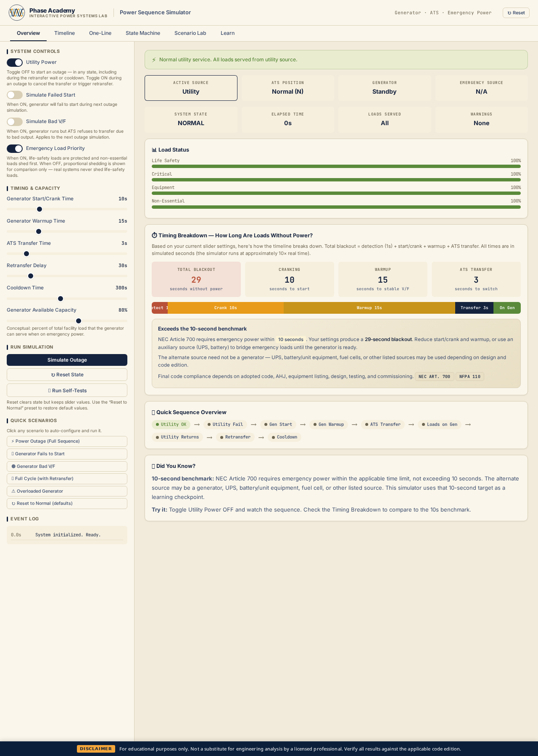The image size is (538, 756).
Task: Click the Utility Returns sequence chip
Action: tap(177, 437)
